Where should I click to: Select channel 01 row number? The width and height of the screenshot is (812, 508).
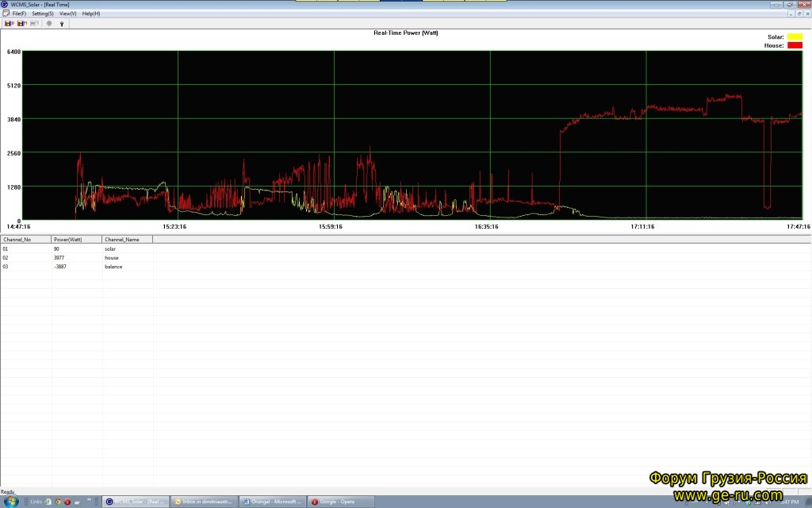point(6,248)
